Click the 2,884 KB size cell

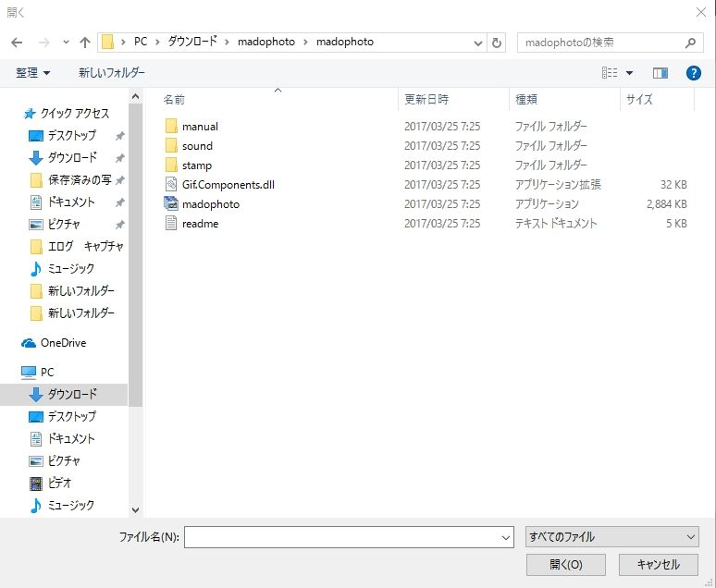point(666,204)
